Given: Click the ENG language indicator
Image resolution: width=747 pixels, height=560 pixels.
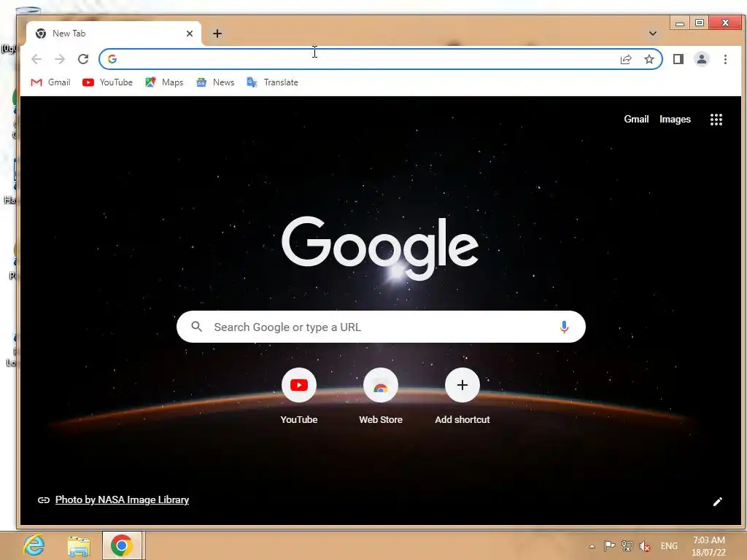Looking at the screenshot, I should click(x=669, y=546).
